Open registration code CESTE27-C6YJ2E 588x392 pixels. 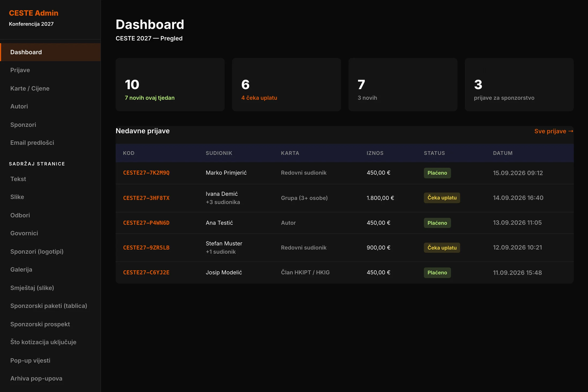(x=146, y=272)
